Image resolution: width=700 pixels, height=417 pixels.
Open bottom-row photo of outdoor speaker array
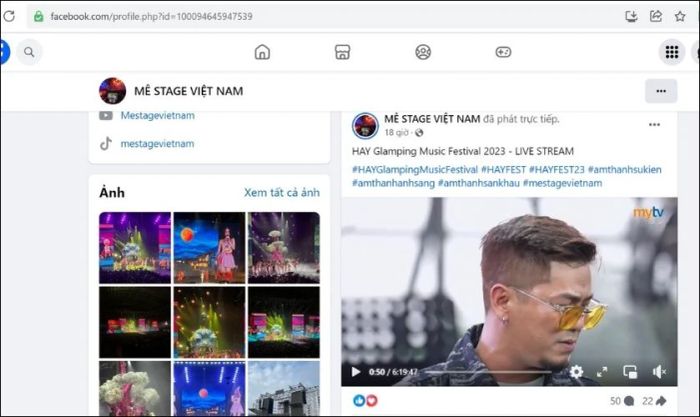coord(284,388)
